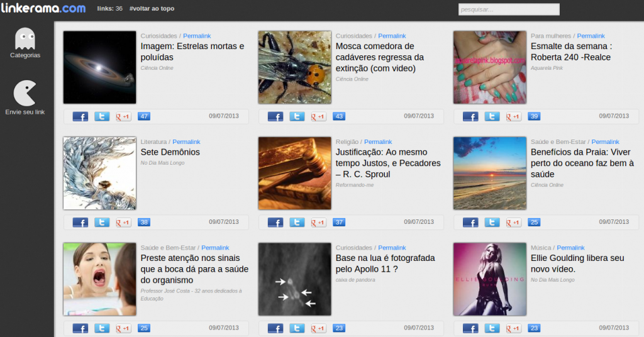This screenshot has width=644, height=337.
Task: Share Ellie Goulding post on Facebook
Action: [470, 328]
